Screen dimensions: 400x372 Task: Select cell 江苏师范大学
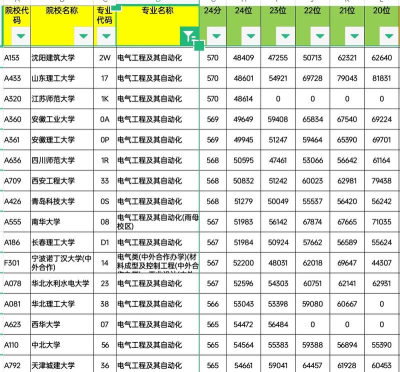click(x=62, y=99)
